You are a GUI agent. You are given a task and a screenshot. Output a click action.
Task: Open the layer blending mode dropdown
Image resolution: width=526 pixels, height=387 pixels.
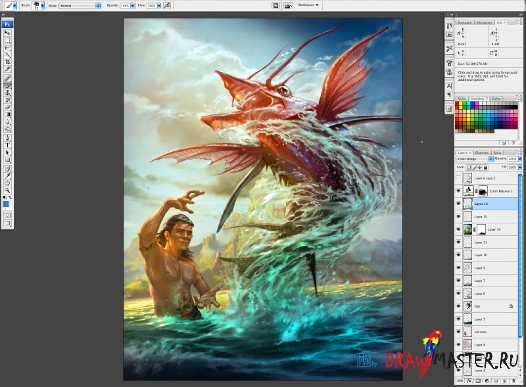(475, 159)
